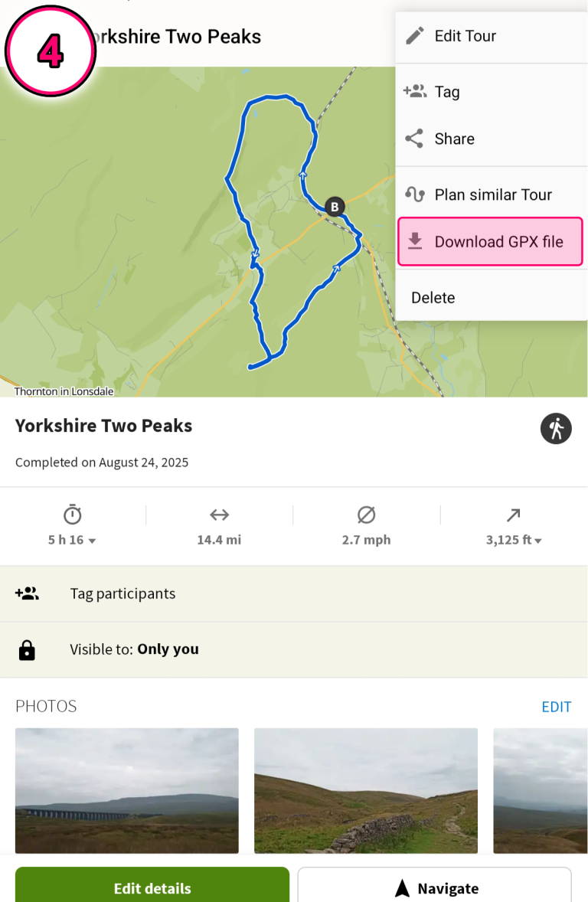Click the pencil icon beside Edit Tour
This screenshot has width=588, height=902.
coord(415,36)
